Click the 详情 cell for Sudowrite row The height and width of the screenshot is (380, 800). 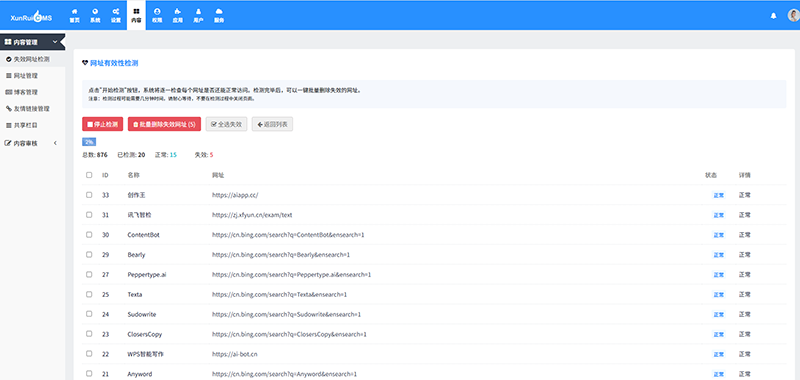click(x=744, y=314)
